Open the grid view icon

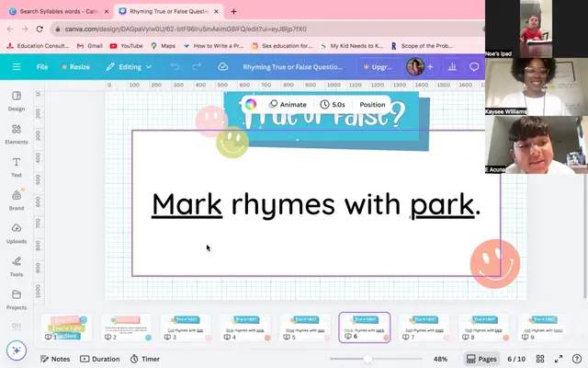point(540,359)
